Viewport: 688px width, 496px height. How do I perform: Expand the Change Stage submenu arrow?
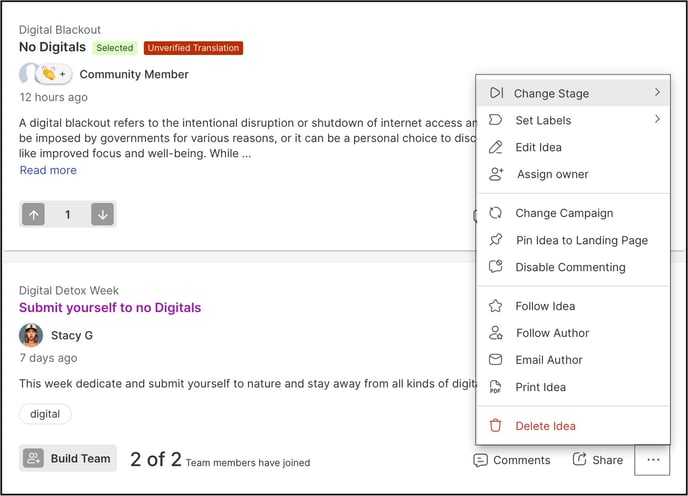(x=657, y=92)
